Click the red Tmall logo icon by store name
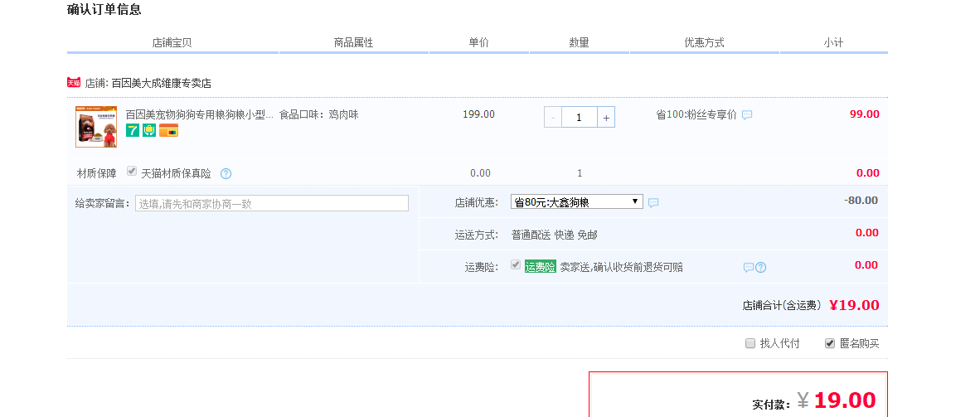Viewport: 980px width, 417px height. coord(74,83)
